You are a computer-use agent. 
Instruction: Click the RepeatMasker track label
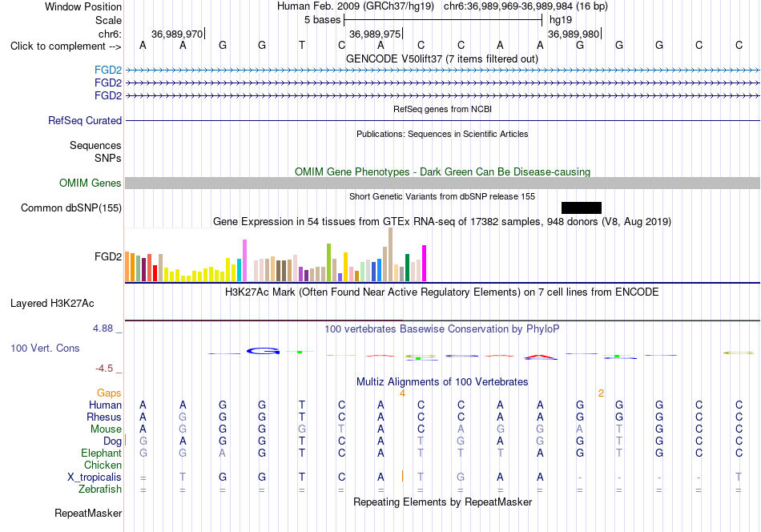pyautogui.click(x=88, y=513)
